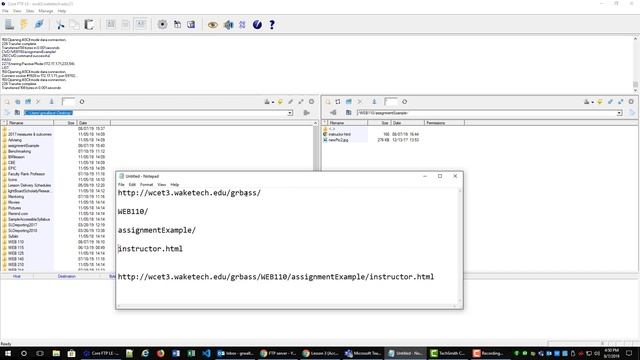Click the log pane vertical scrollbar
The width and height of the screenshot is (640, 360).
click(636, 64)
